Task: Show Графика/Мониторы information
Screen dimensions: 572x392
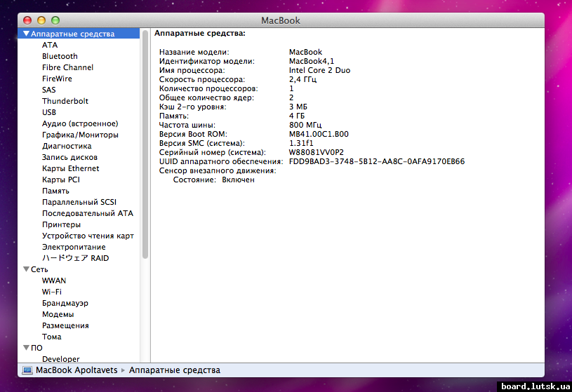Action: 80,135
